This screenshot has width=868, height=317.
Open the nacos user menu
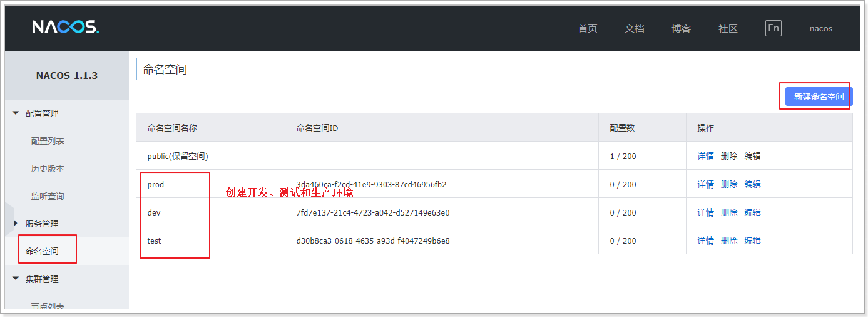[x=820, y=29]
